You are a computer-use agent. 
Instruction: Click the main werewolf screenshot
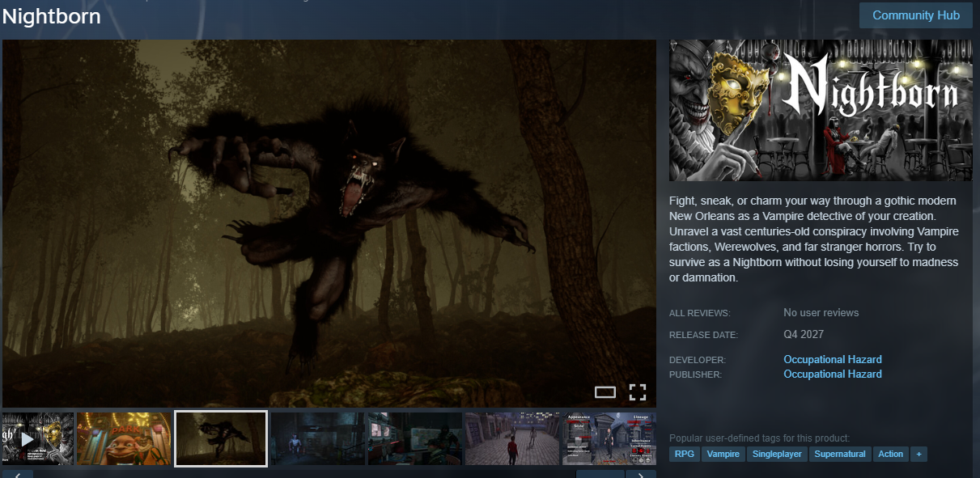[329, 223]
